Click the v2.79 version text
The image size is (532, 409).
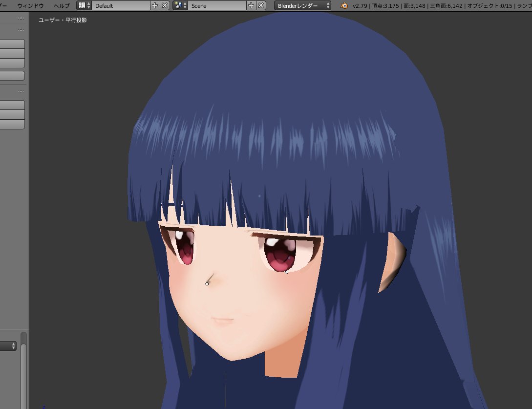360,6
